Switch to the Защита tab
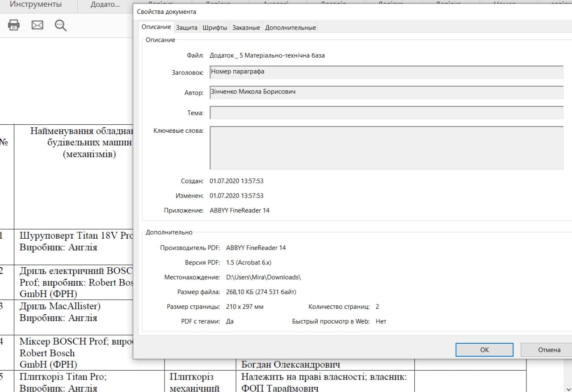Viewport: 572px width, 392px height. pos(186,28)
